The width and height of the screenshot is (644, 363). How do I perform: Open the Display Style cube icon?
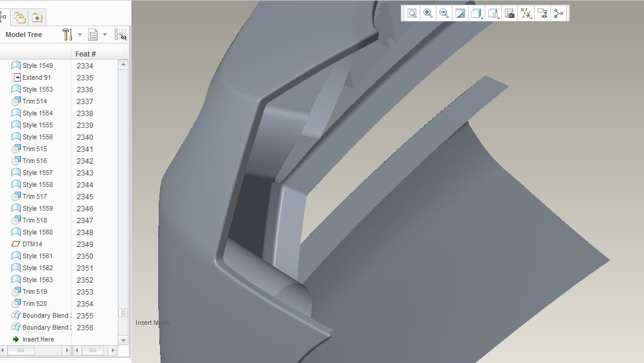tap(476, 13)
